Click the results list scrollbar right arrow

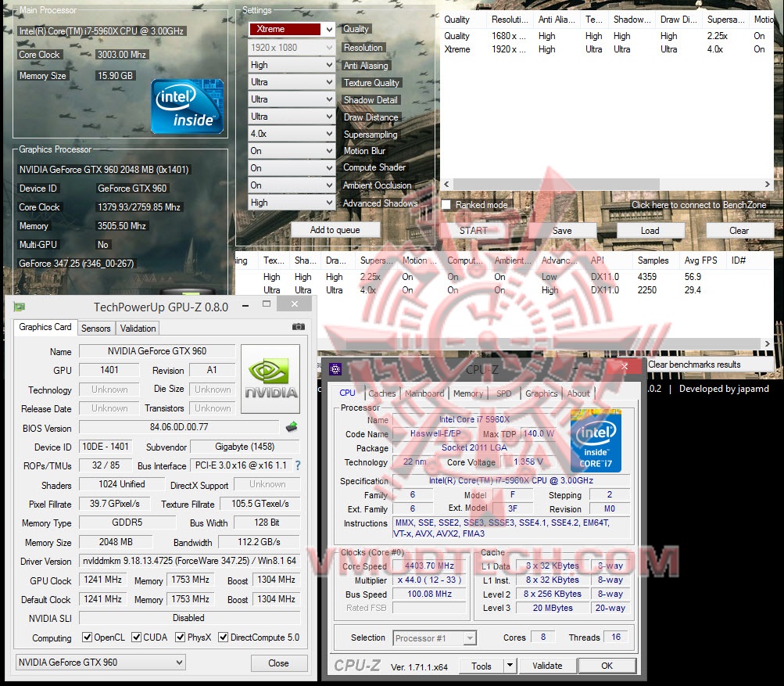tap(768, 343)
